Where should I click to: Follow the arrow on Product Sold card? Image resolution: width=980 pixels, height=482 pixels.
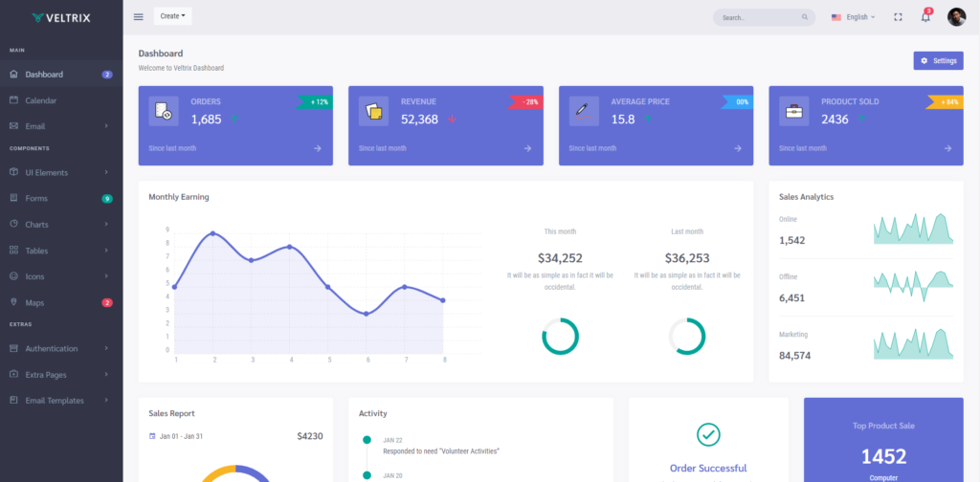[947, 148]
